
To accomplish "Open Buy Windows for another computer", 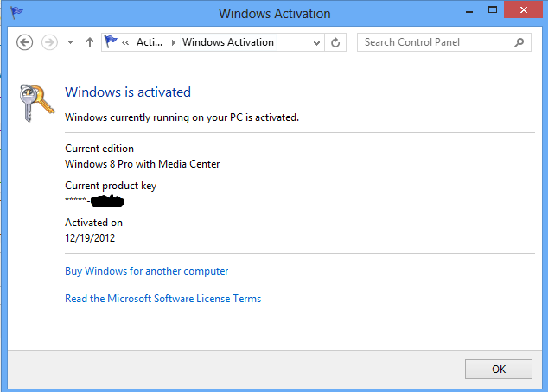I will [x=147, y=271].
